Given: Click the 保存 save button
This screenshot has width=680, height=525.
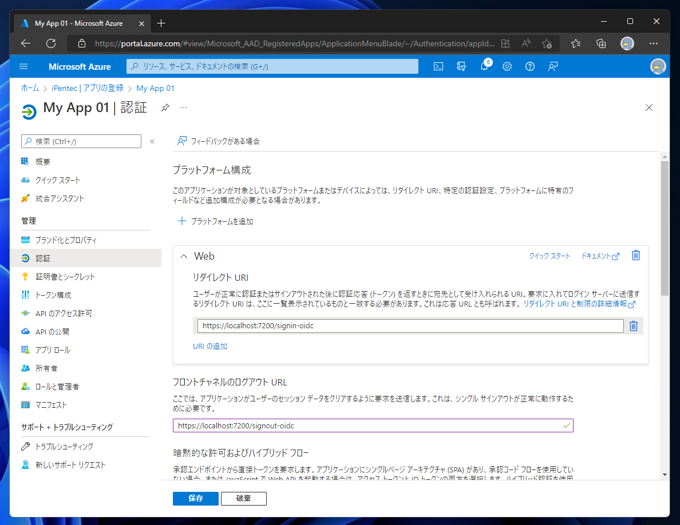Looking at the screenshot, I should (195, 498).
